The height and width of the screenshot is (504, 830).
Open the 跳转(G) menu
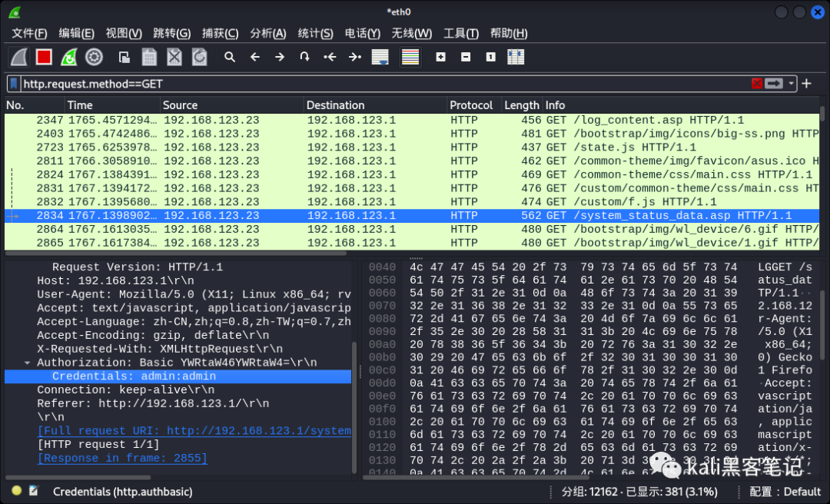[172, 33]
